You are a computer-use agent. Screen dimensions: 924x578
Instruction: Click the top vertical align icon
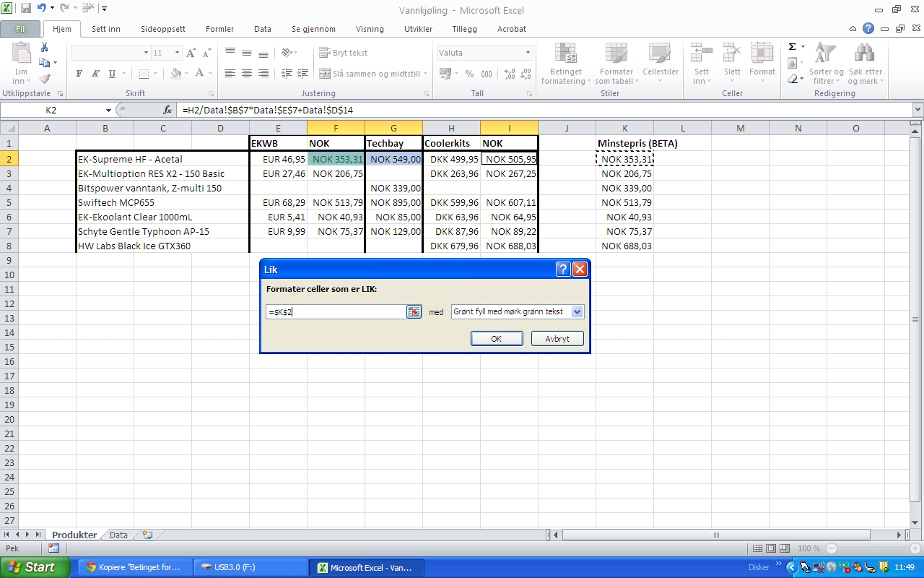[x=230, y=52]
